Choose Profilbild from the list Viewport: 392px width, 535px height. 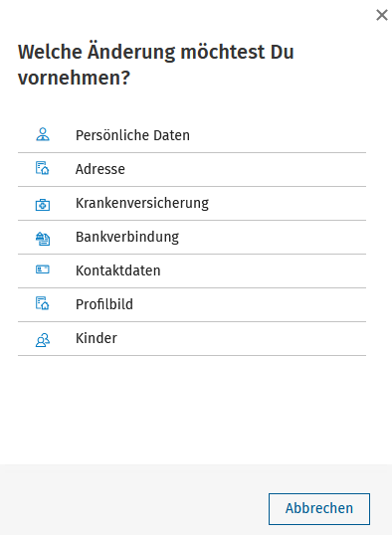[x=192, y=304]
